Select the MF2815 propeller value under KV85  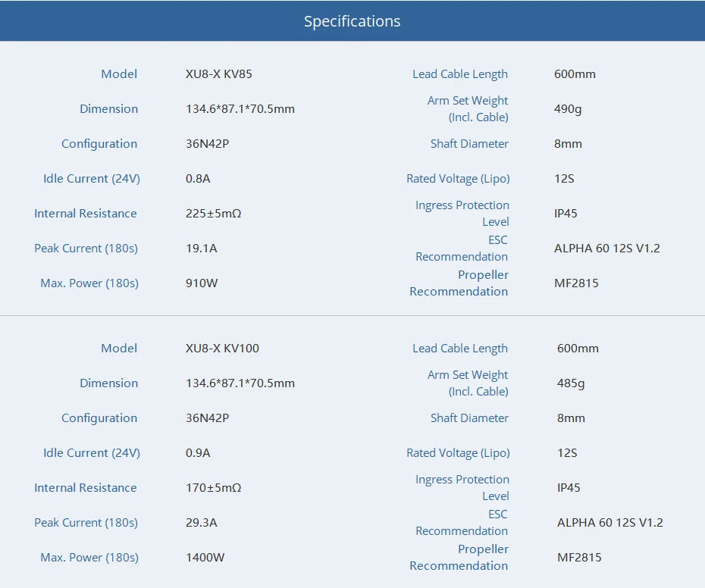pyautogui.click(x=576, y=283)
